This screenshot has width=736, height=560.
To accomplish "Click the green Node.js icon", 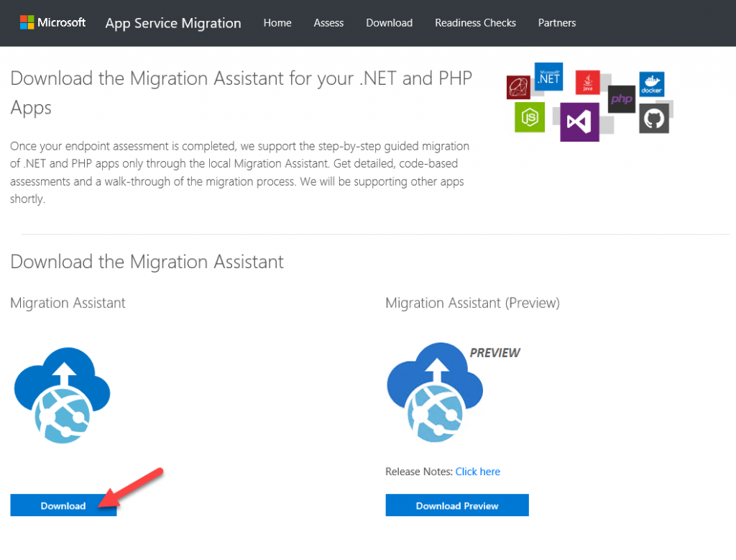I will (x=530, y=117).
